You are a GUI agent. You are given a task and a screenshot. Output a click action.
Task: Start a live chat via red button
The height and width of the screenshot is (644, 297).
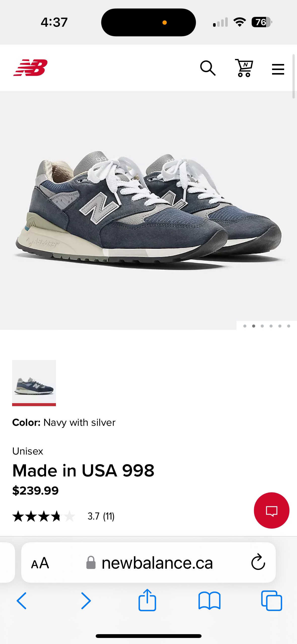272,510
